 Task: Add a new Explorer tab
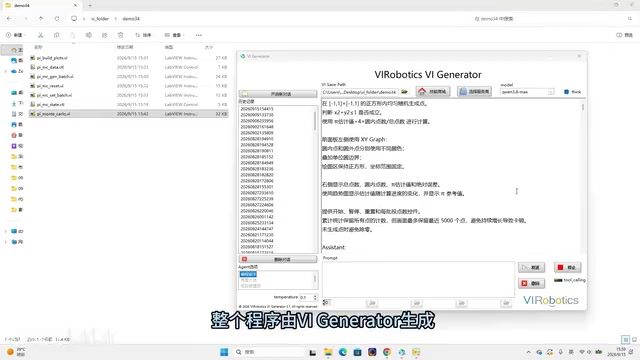(90, 6)
